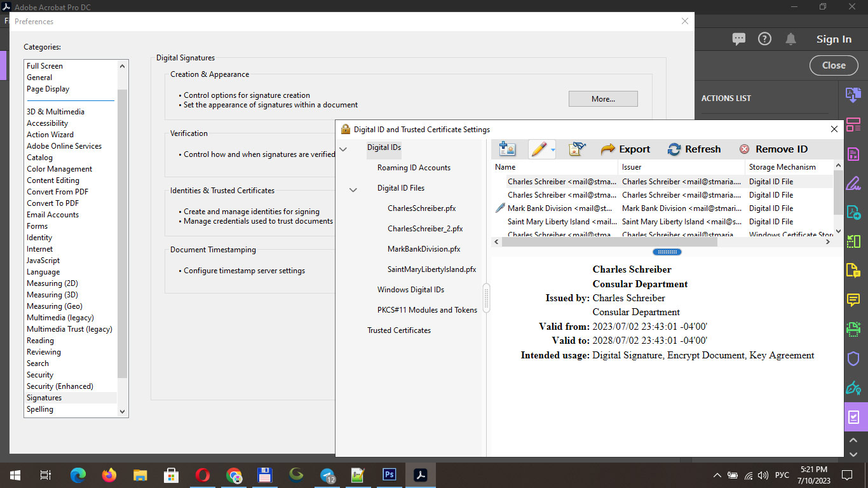Collapse the Digital ID Files node
The width and height of the screenshot is (868, 488).
354,190
